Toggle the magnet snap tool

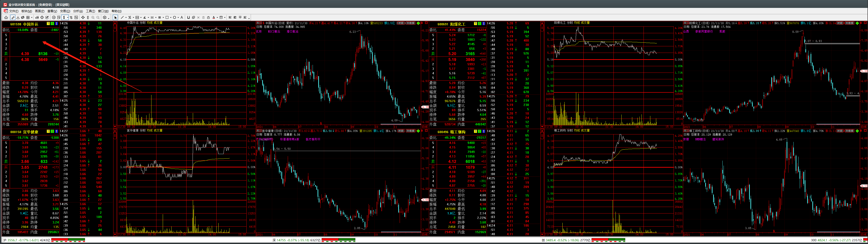click(x=188, y=18)
